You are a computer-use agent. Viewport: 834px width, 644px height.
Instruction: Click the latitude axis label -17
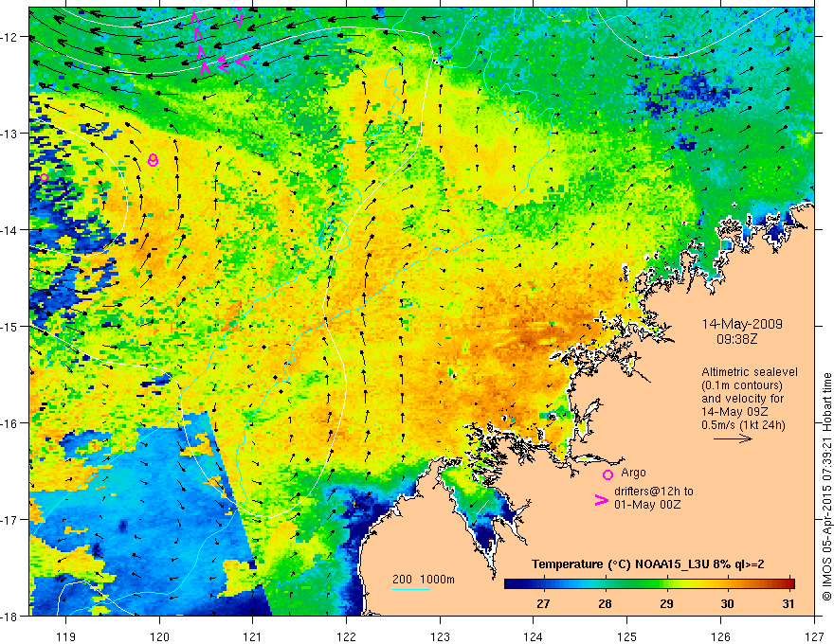click(10, 520)
